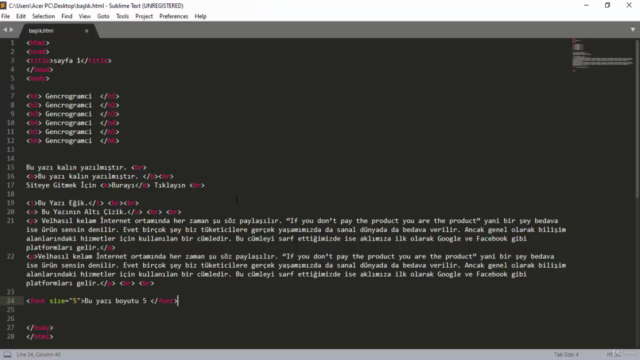Click line number 21 in the gutter
The width and height of the screenshot is (640, 360).
coord(11,221)
